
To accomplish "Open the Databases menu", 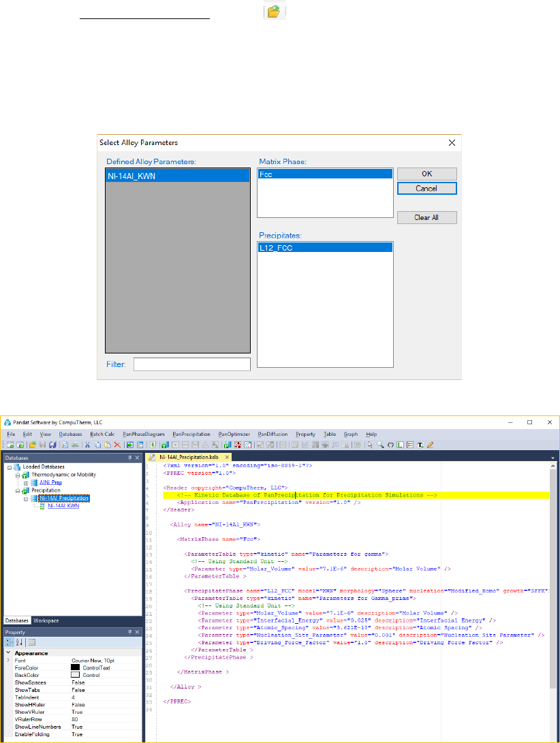I will click(x=71, y=434).
